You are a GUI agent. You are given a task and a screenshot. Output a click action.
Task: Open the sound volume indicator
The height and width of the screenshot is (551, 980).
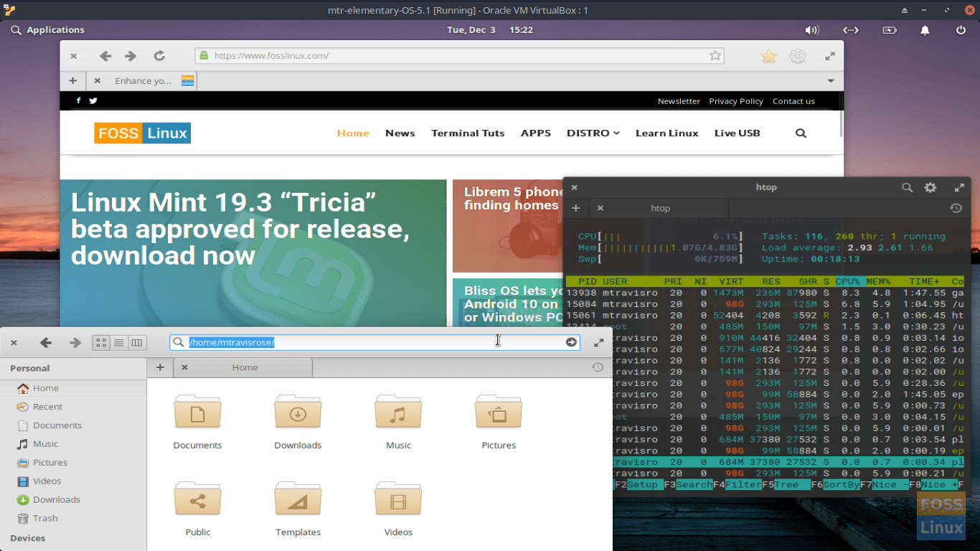(x=811, y=30)
